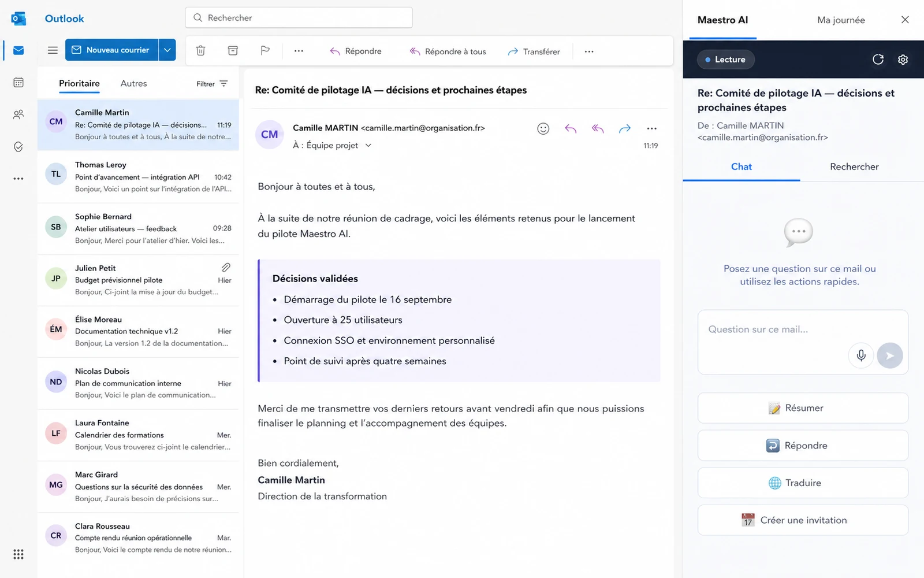This screenshot has width=924, height=578.
Task: Toggle the hamburger navigation menu
Action: (53, 50)
